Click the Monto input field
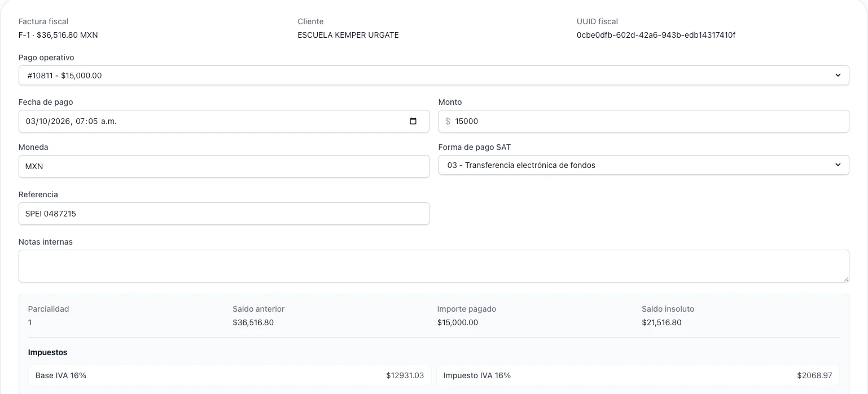 point(643,121)
